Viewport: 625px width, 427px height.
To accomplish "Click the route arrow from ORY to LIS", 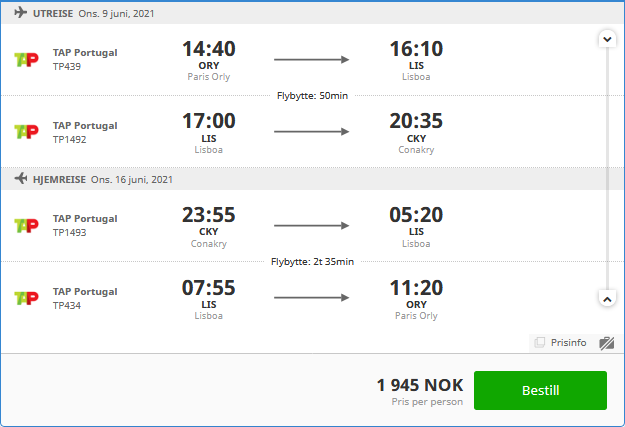I will coord(311,60).
